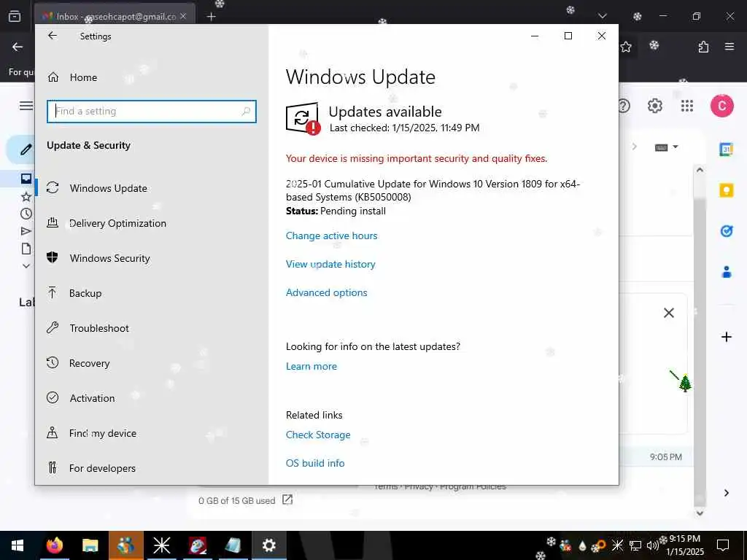Viewport: 747px width, 560px height.
Task: Open Firefox extensions puzzle icon
Action: (x=703, y=47)
